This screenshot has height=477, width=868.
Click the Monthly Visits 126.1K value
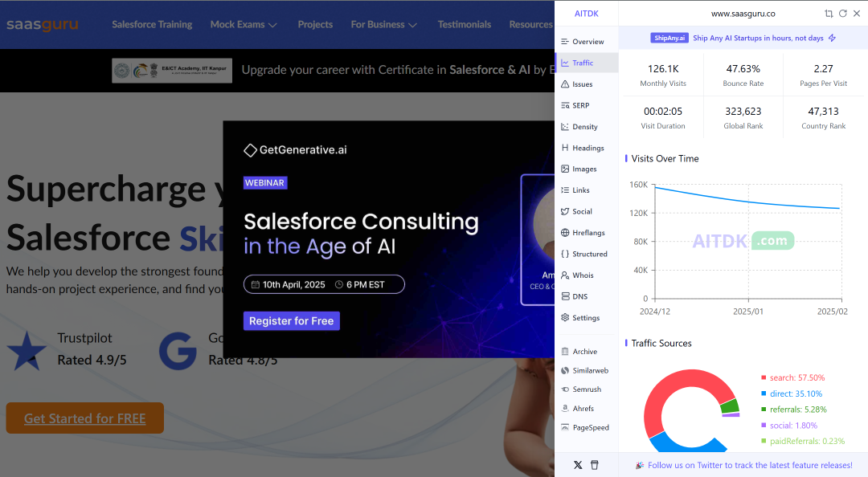click(663, 68)
